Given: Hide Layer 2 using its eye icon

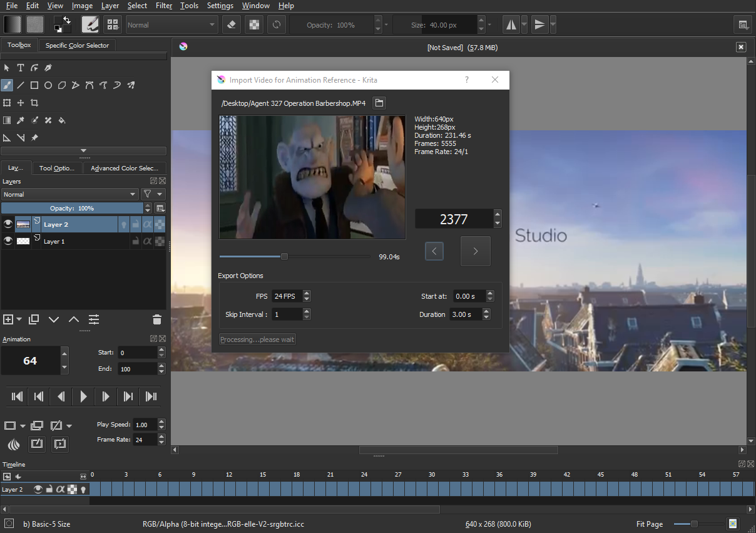Looking at the screenshot, I should point(8,224).
